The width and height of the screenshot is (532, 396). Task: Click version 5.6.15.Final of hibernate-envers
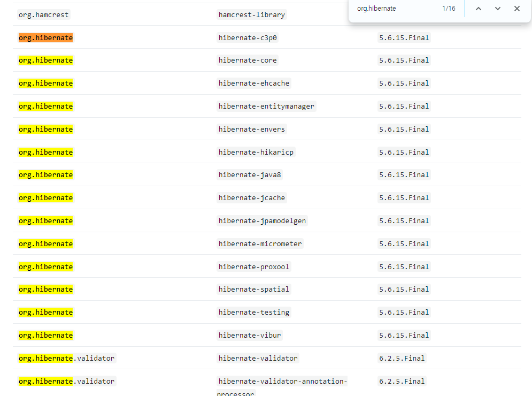click(404, 129)
